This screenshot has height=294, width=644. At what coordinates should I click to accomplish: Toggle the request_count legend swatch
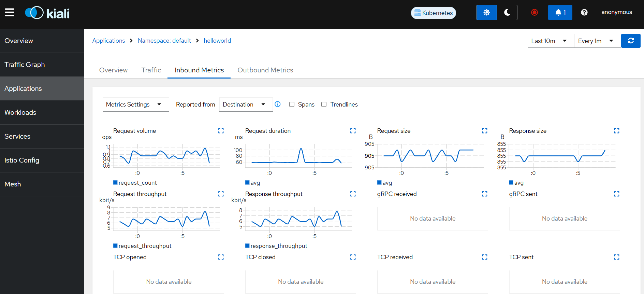[x=115, y=183]
